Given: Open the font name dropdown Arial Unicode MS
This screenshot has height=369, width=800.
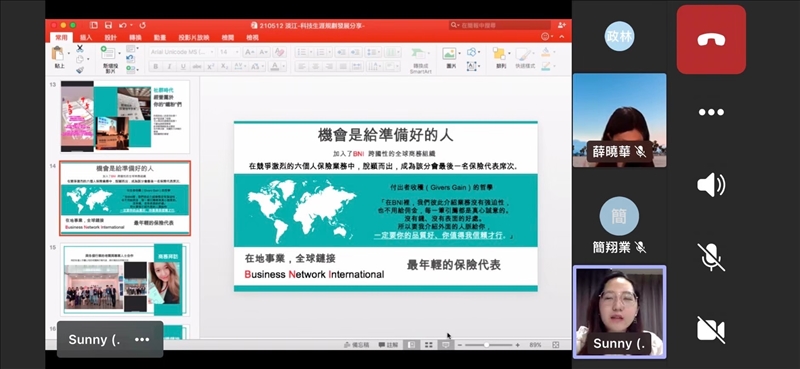Looking at the screenshot, I should pos(182,52).
